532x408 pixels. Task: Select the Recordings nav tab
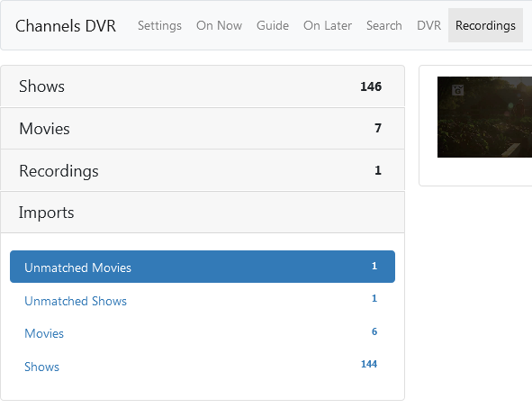point(485,25)
